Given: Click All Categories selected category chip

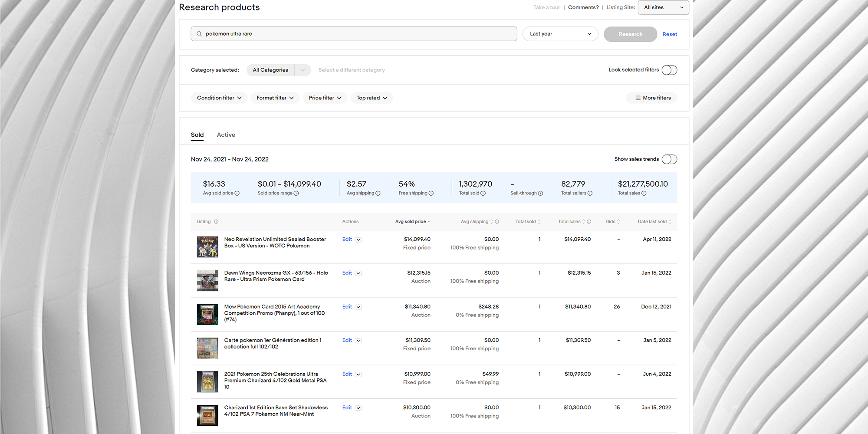Looking at the screenshot, I should 270,70.
